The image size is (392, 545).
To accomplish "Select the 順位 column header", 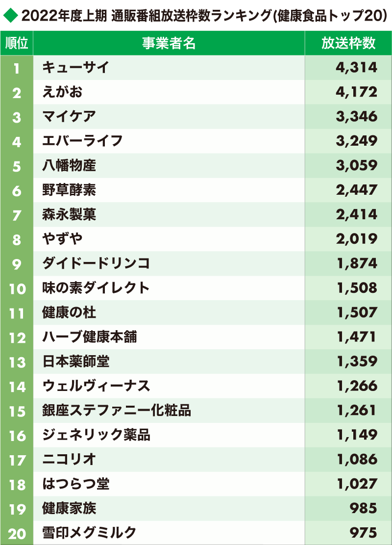I will pyautogui.click(x=17, y=43).
